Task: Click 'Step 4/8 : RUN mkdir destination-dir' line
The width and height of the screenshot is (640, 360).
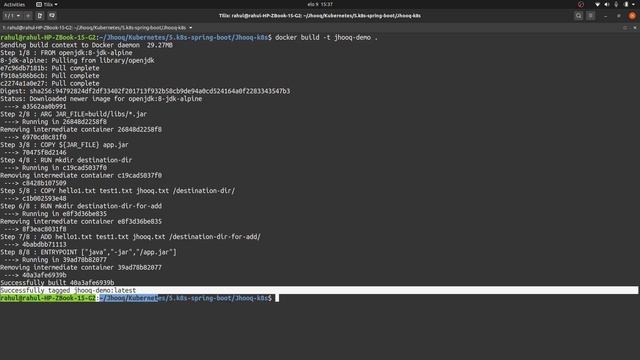Action: pyautogui.click(x=66, y=160)
